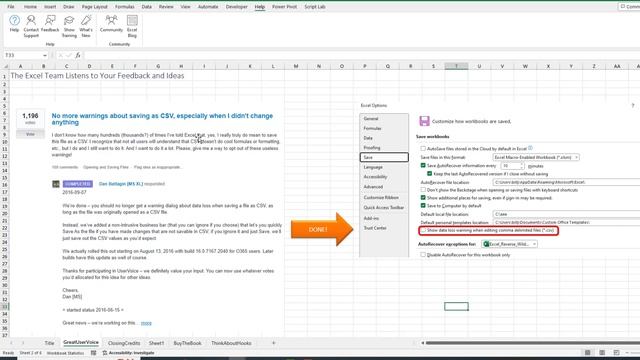Open the Community icon in the ribbon
Viewport: 640px width, 360px height.
(111, 24)
